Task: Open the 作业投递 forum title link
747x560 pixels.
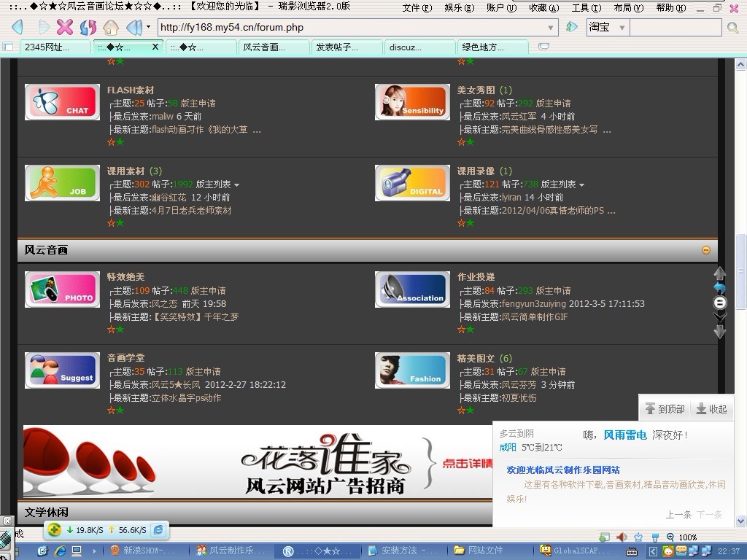Action: [x=476, y=276]
